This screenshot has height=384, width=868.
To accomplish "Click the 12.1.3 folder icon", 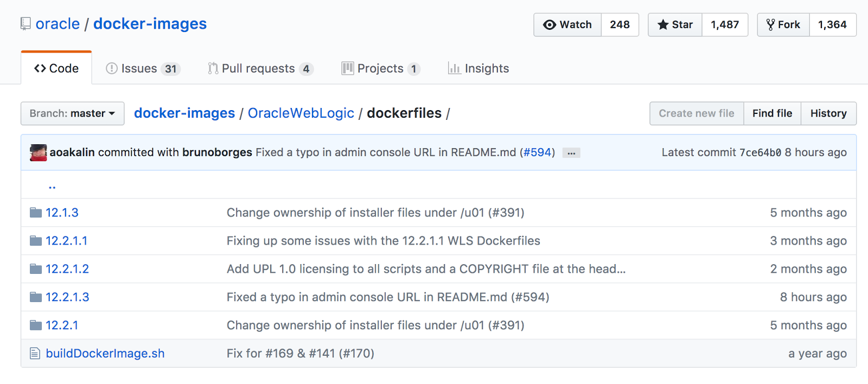I will pos(36,213).
